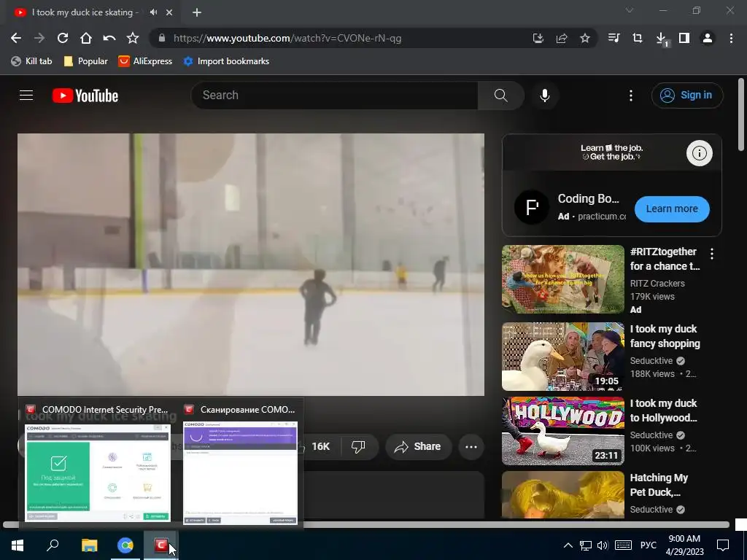Open the Hatching My Pet Duck thumbnail

tap(563, 494)
